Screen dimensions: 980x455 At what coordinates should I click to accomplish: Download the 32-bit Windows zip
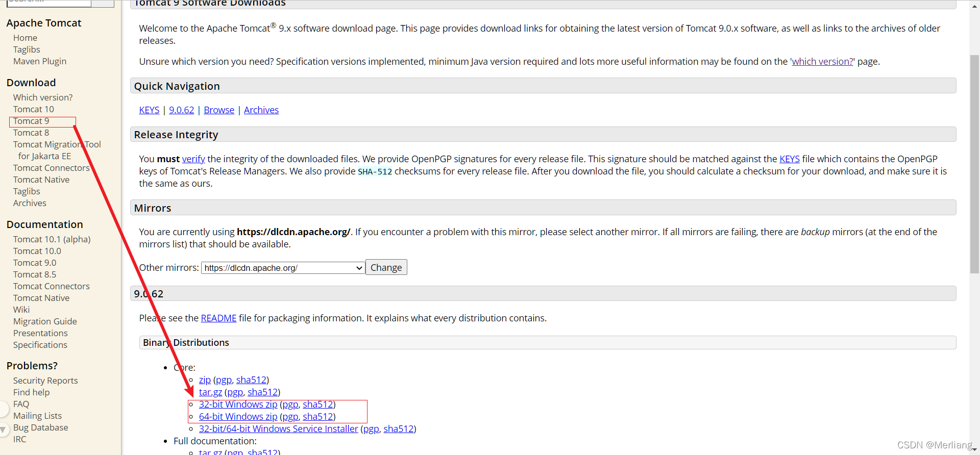238,405
